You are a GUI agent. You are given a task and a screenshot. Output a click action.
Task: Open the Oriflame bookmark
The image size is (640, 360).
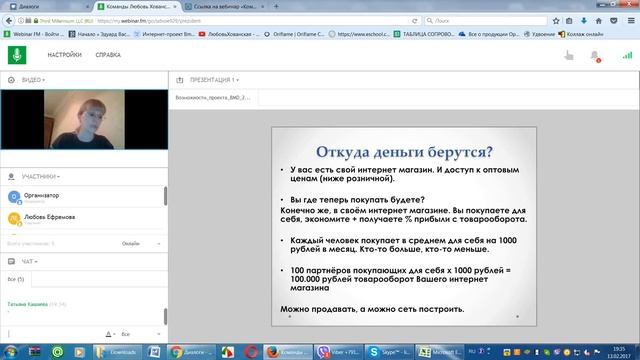tap(294, 34)
